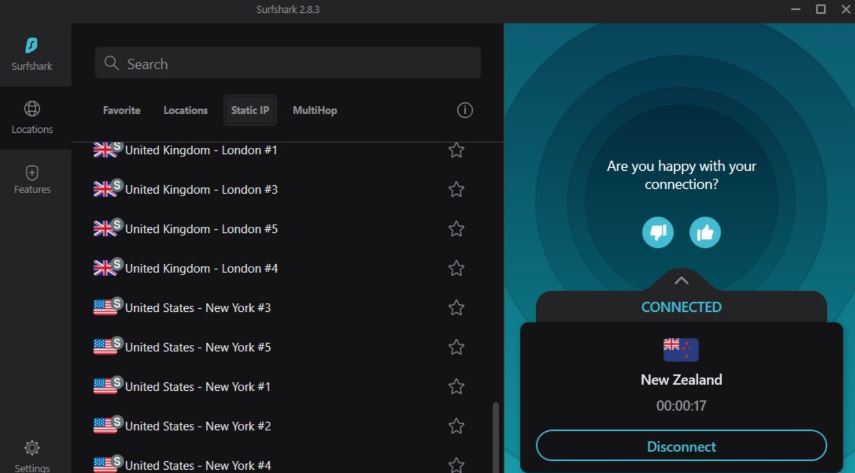The width and height of the screenshot is (855, 473).
Task: Click the 'Are you happy with your connection?' text
Action: (681, 175)
